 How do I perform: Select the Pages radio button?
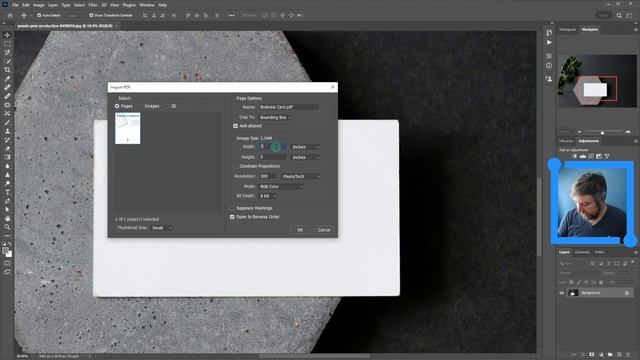(x=117, y=106)
